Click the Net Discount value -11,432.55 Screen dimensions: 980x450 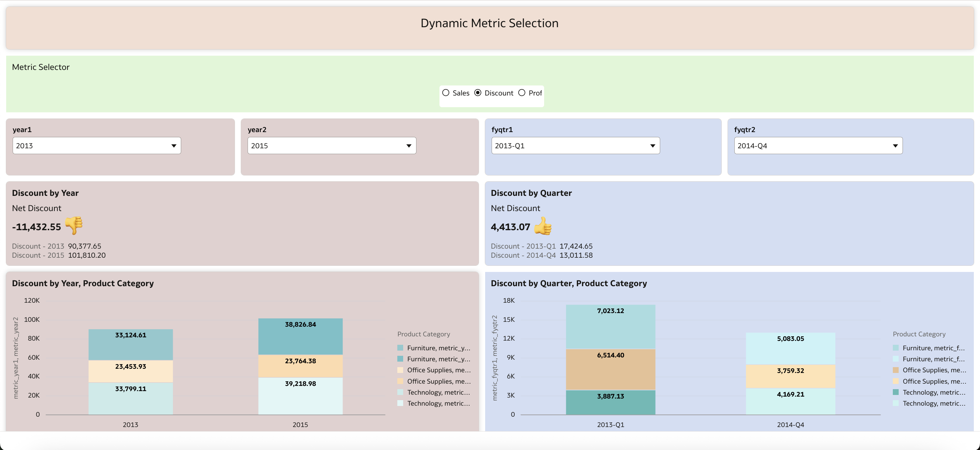pyautogui.click(x=37, y=227)
